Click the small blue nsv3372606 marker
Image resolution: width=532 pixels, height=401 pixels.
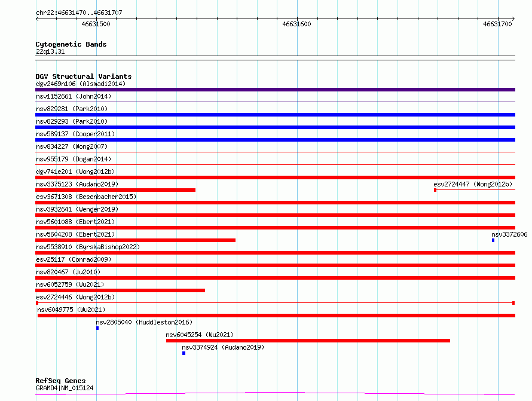493,240
